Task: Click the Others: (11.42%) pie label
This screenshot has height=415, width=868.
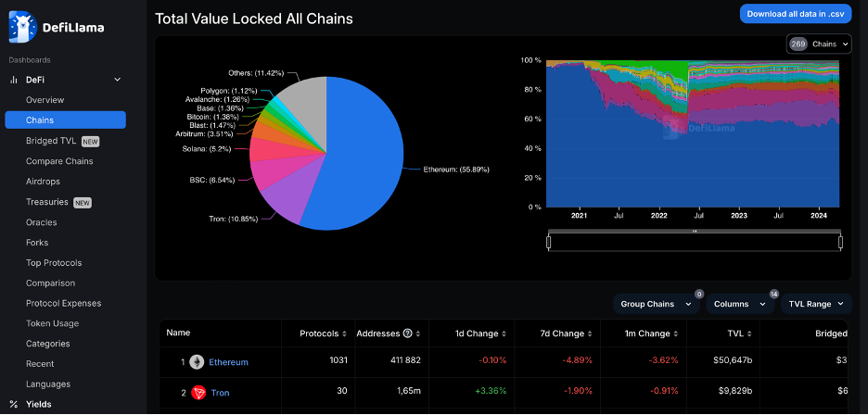Action: pos(256,73)
